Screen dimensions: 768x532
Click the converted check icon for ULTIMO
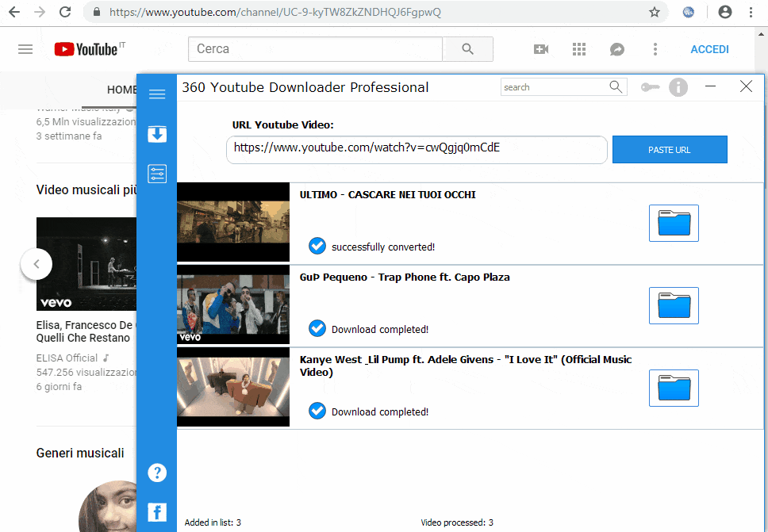(x=317, y=246)
